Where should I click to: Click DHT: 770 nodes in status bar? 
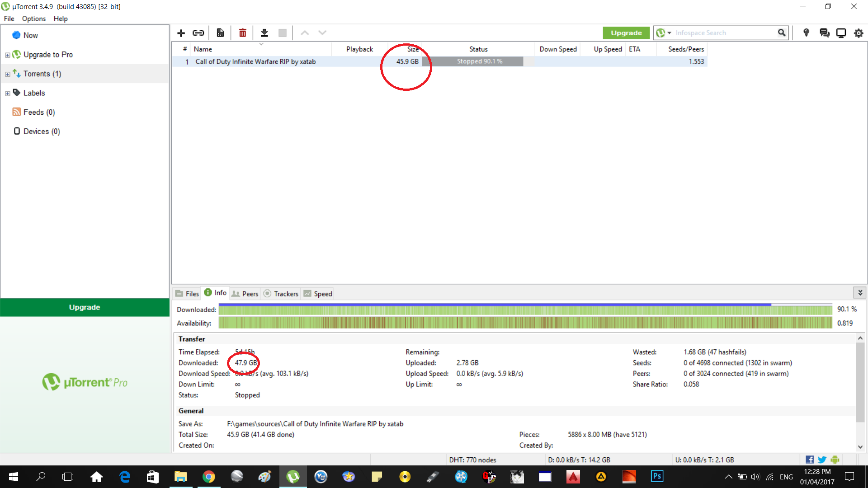pos(472,460)
